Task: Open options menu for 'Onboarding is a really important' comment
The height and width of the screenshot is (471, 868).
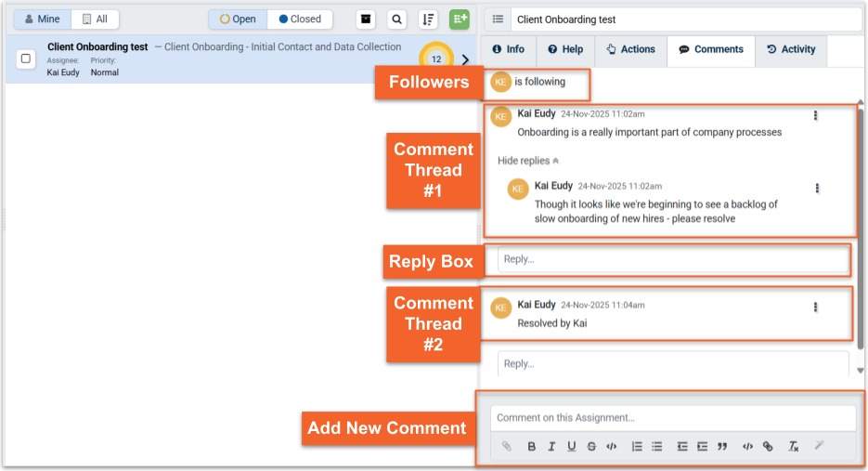Action: [x=815, y=115]
